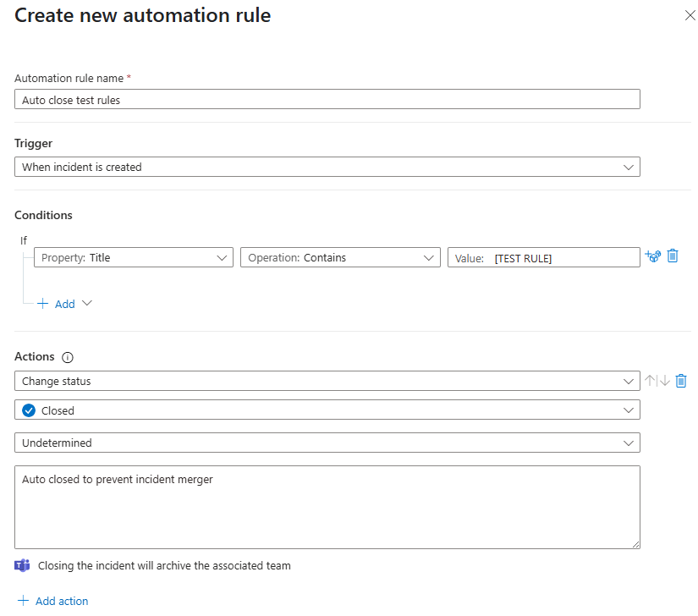698x616 pixels.
Task: Click the closing comment text area
Action: tap(327, 506)
